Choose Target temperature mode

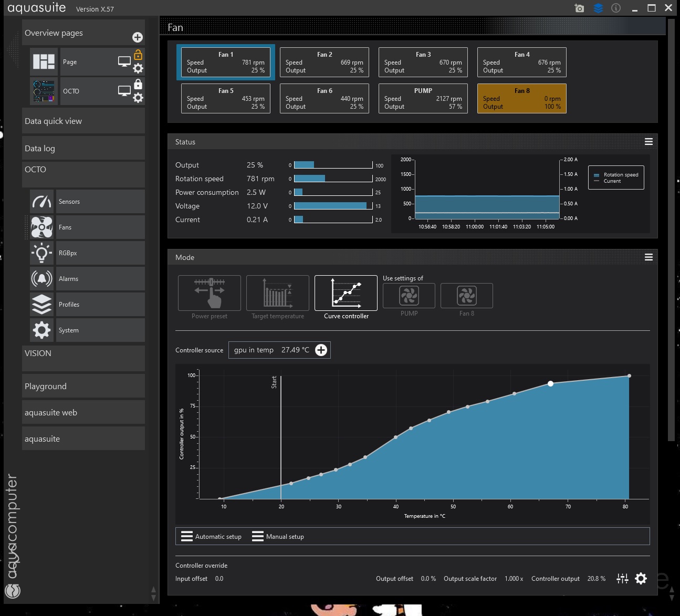(278, 293)
